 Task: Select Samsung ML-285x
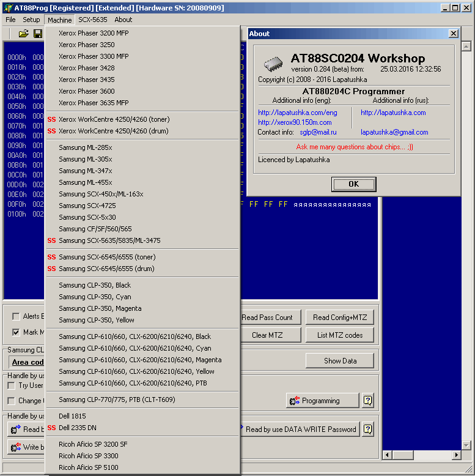pos(142,147)
